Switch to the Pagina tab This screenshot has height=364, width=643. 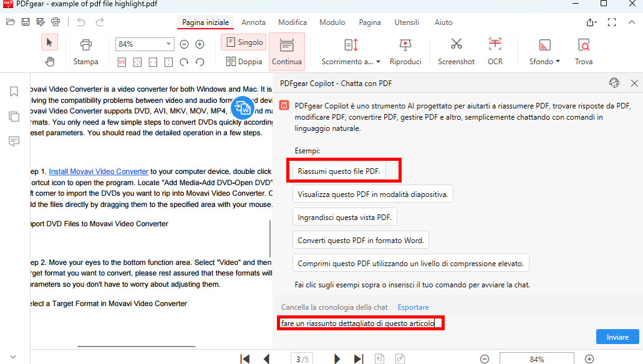coord(370,22)
